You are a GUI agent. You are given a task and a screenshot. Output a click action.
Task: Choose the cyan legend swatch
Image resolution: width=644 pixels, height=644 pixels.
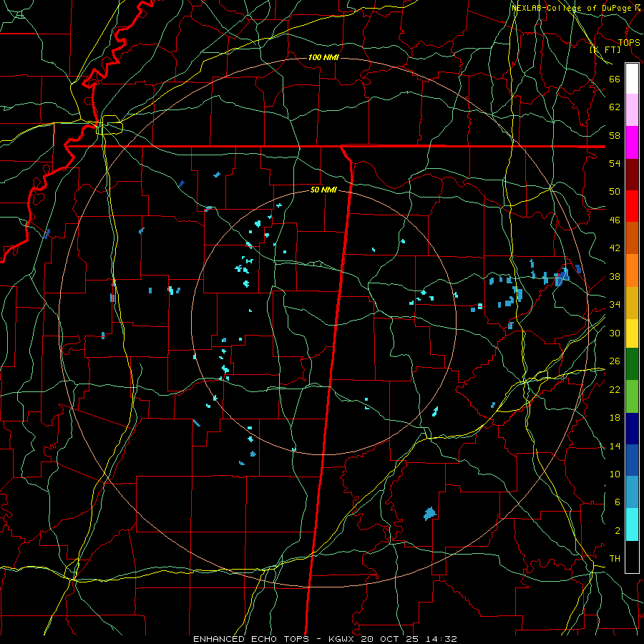click(x=632, y=525)
